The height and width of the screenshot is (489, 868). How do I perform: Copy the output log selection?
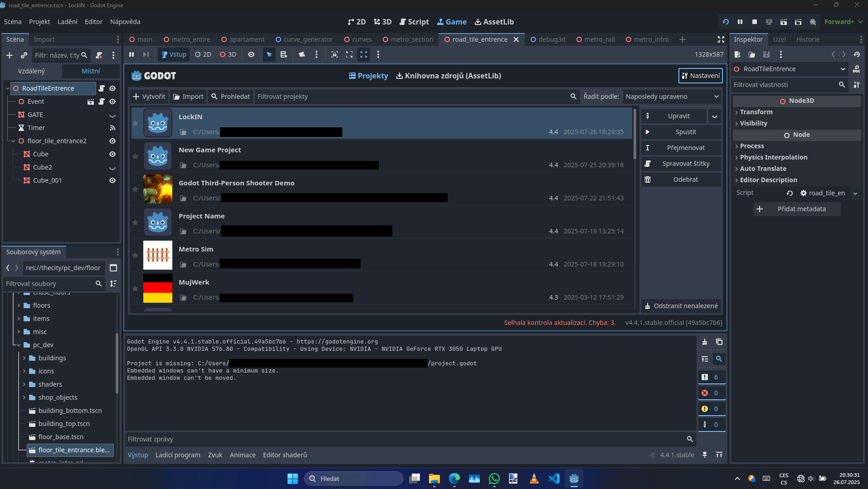(719, 342)
